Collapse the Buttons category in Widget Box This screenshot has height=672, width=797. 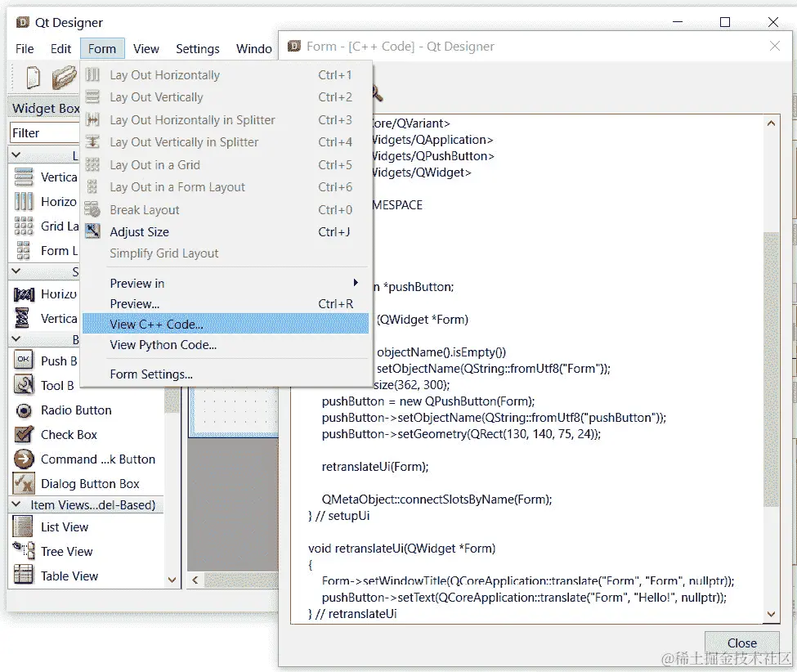[16, 338]
